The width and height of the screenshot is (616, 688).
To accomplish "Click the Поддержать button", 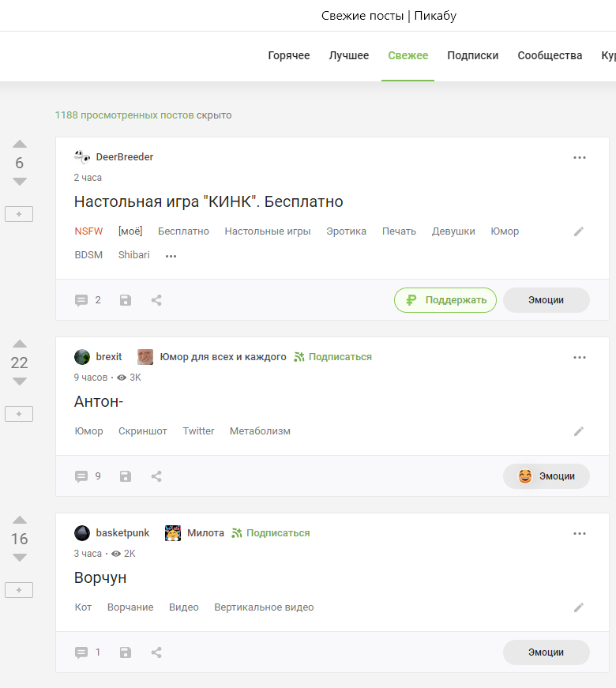I will point(445,300).
